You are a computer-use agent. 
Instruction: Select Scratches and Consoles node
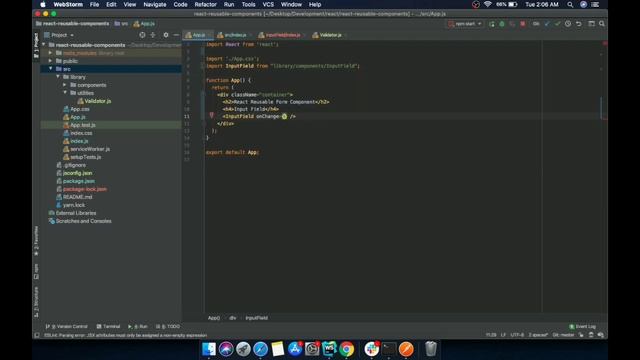pyautogui.click(x=80, y=221)
